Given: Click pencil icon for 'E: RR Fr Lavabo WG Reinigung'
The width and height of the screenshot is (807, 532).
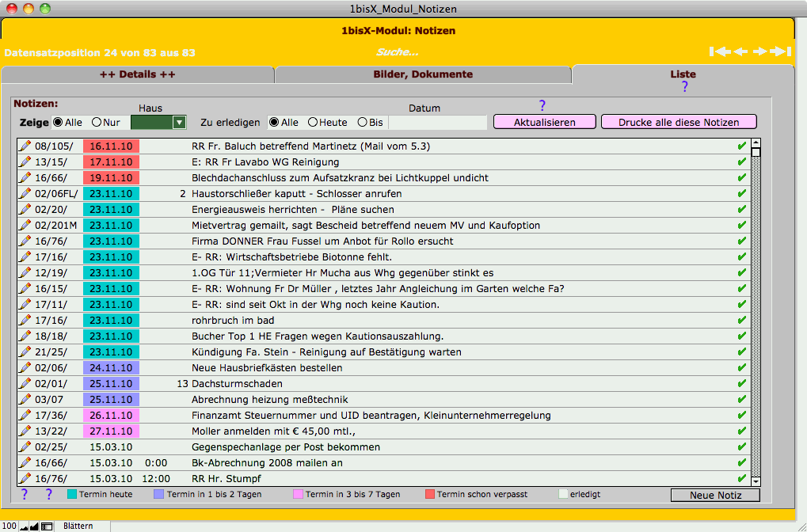Looking at the screenshot, I should [25, 162].
